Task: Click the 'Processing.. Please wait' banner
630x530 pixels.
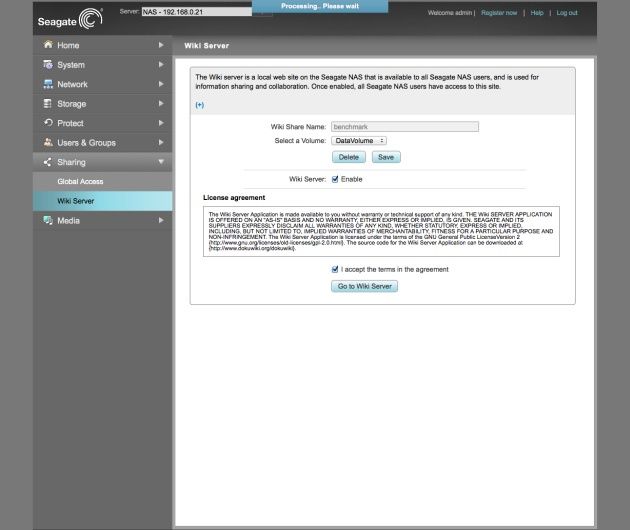Action: point(320,6)
